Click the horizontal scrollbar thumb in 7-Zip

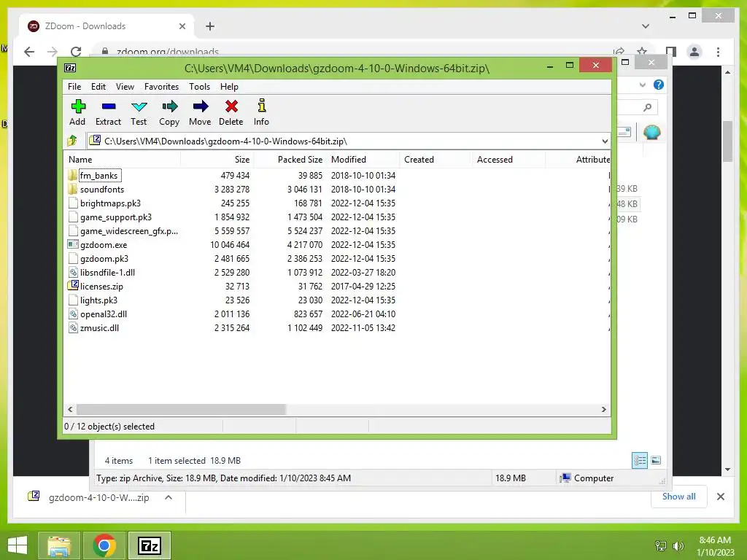click(x=181, y=410)
